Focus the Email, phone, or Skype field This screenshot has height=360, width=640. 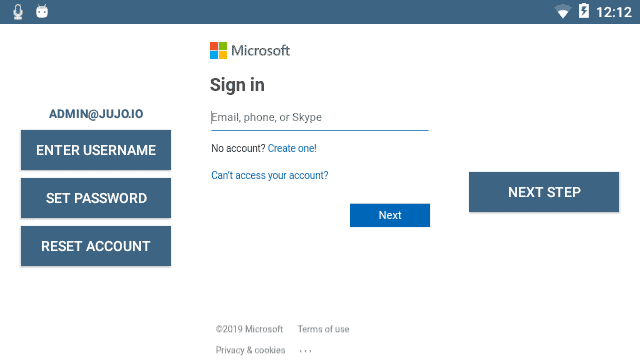pyautogui.click(x=320, y=118)
